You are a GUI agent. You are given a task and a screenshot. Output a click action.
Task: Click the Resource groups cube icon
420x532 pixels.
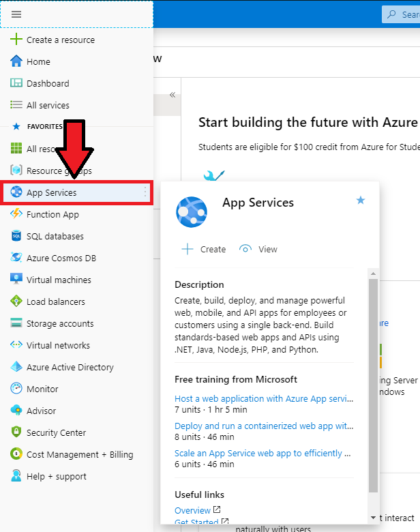16,170
